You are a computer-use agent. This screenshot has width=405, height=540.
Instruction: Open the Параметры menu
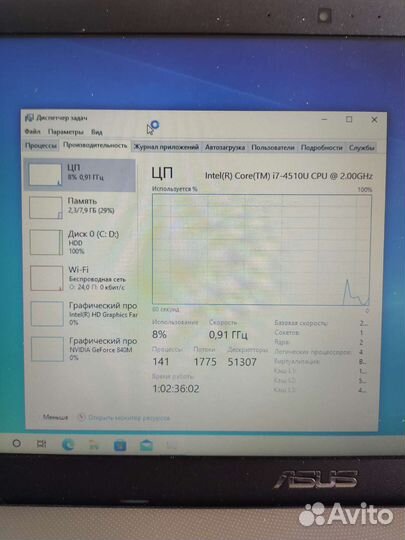(65, 132)
